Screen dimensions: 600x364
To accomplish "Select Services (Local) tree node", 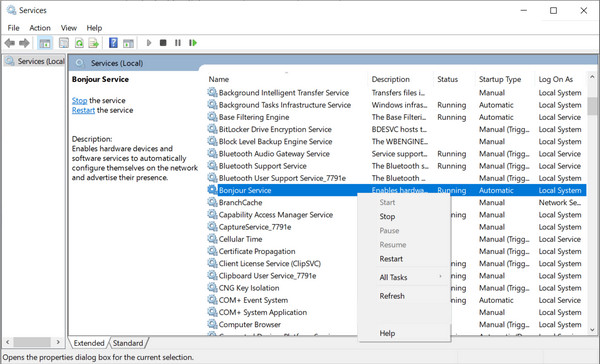I will click(x=35, y=61).
